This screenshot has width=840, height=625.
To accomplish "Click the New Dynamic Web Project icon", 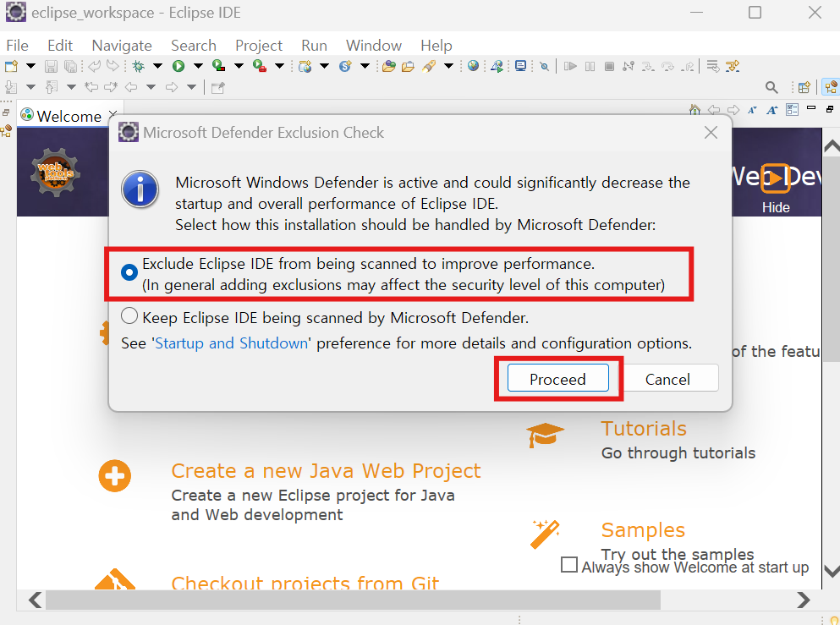I will (x=305, y=67).
